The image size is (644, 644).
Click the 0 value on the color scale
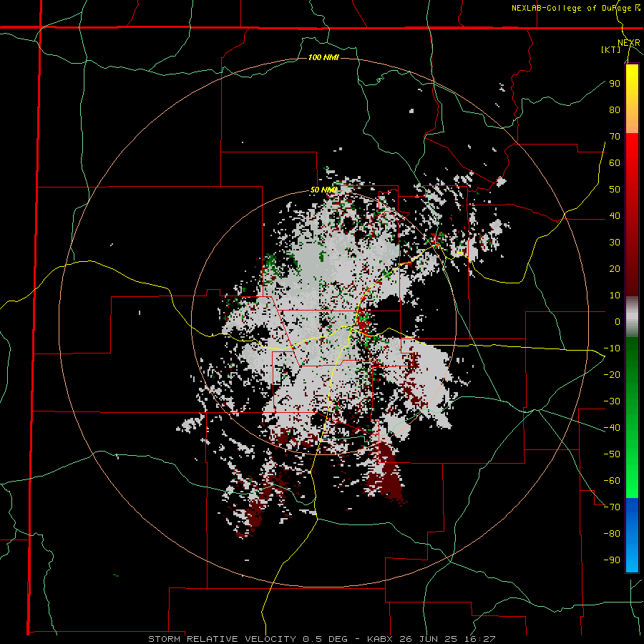pos(618,321)
